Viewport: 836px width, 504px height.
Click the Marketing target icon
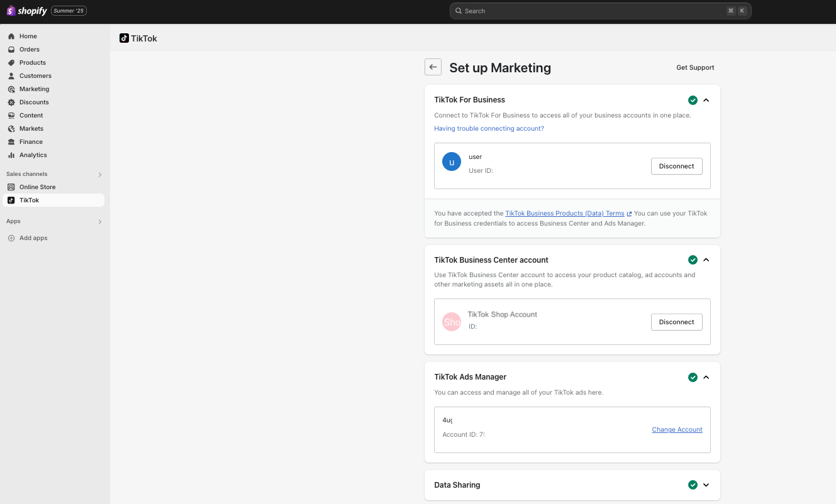click(x=11, y=89)
